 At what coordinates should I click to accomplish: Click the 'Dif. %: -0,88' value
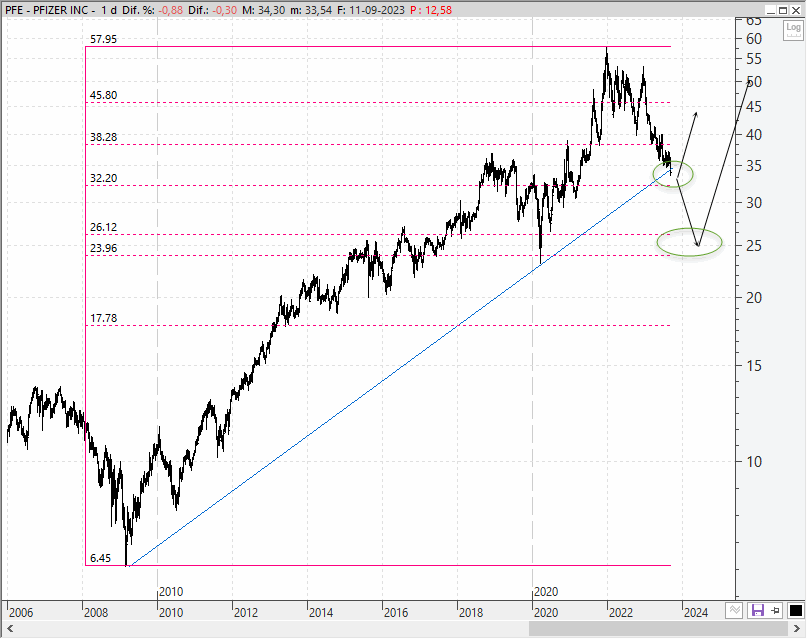pyautogui.click(x=152, y=10)
